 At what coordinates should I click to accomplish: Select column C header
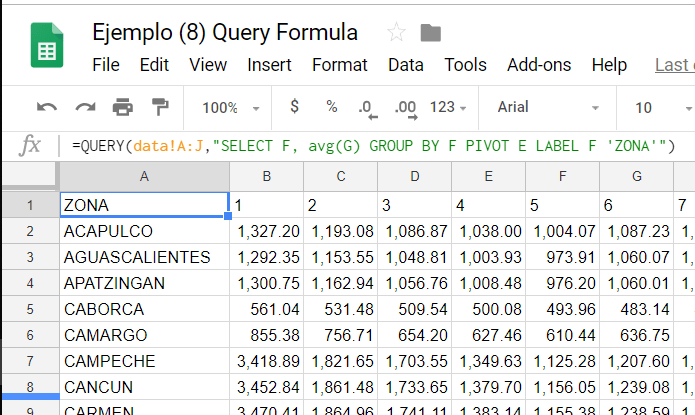pos(340,176)
